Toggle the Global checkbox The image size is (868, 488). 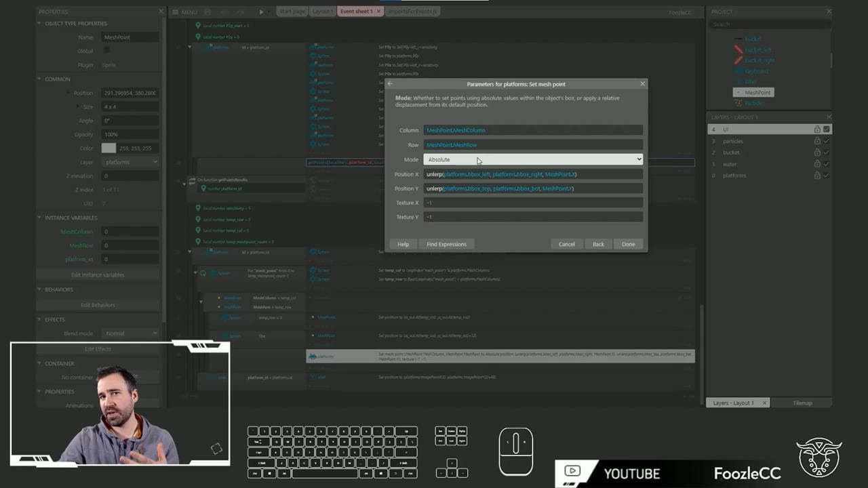[x=106, y=51]
